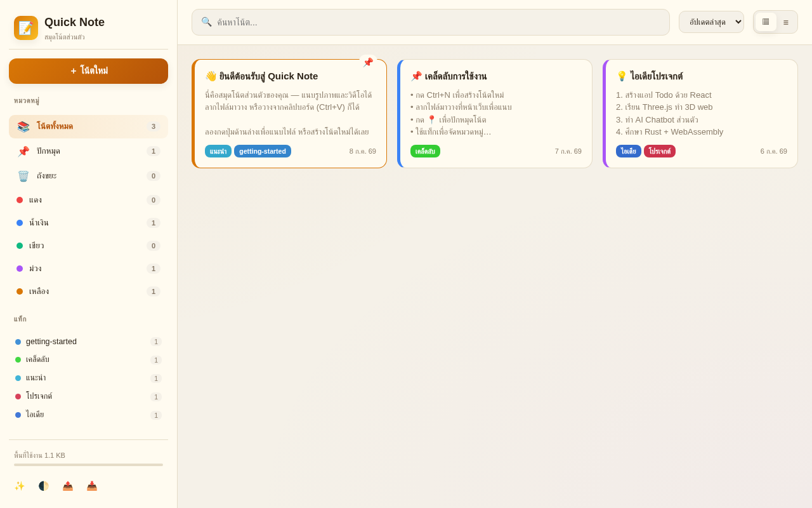Screen dimensions: 812x508
Task: Click the ไอเดีย chip on the project ideas note
Action: [x=629, y=151]
